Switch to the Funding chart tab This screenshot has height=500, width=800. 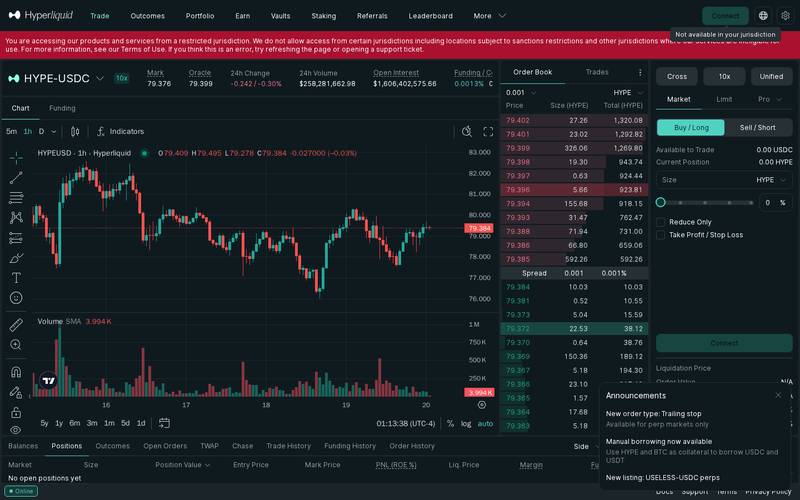(62, 108)
